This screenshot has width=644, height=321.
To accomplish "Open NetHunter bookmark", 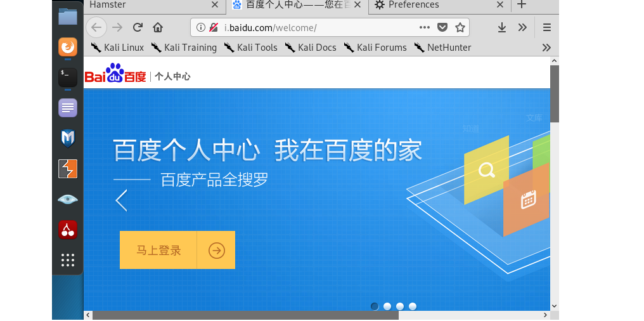I will 442,48.
